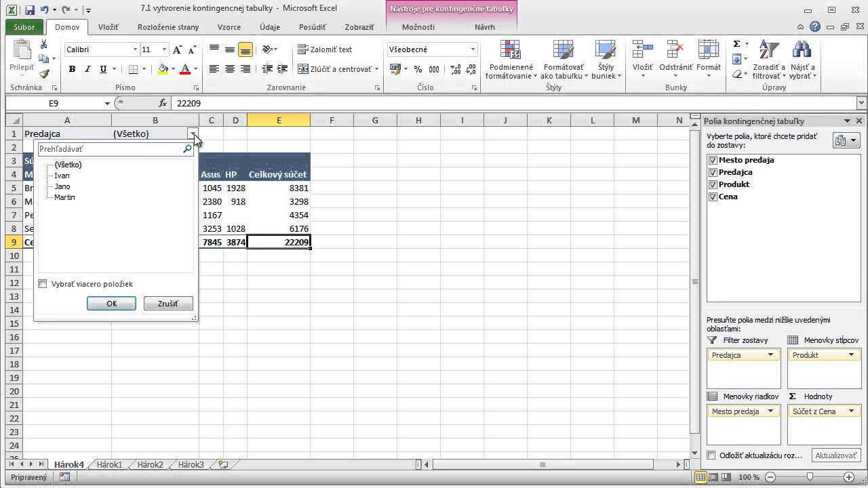Apply Underline formatting
This screenshot has height=488, width=868.
[103, 69]
